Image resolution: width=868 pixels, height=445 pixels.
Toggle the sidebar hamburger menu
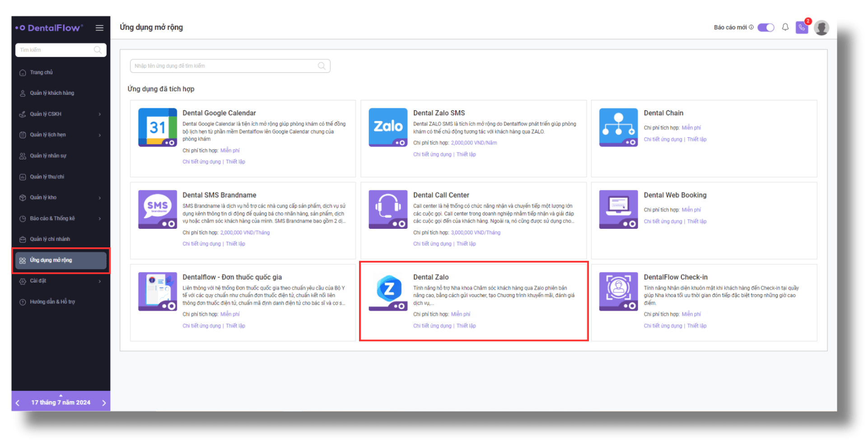99,28
